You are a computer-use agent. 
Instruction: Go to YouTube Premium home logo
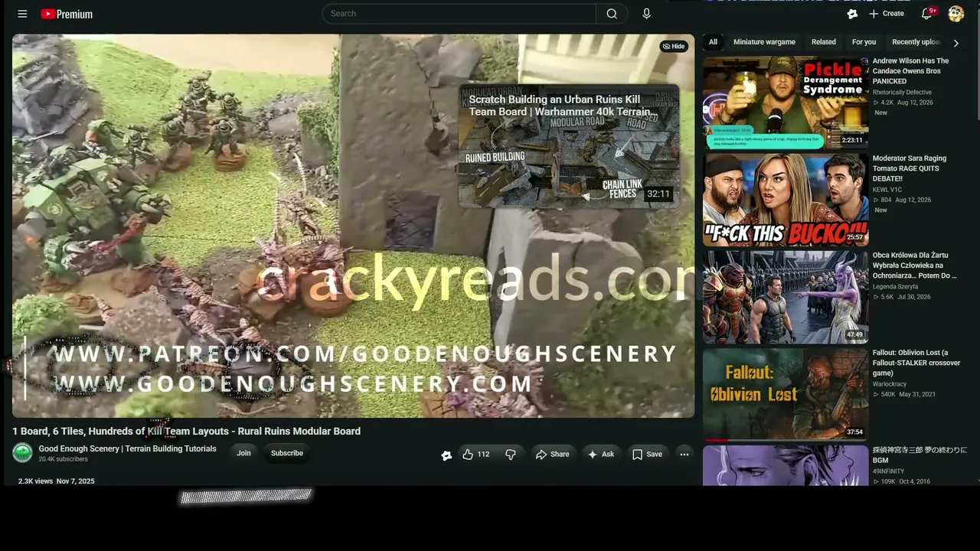[x=67, y=14]
